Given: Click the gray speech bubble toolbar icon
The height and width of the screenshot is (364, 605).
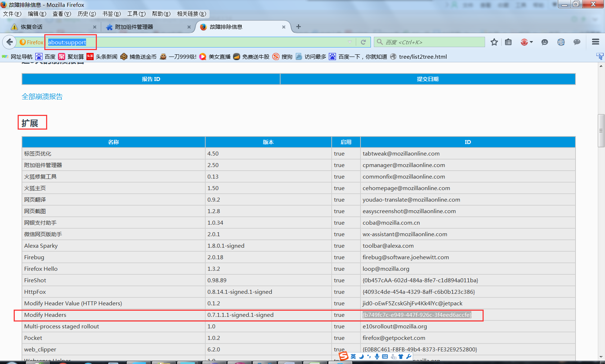Looking at the screenshot, I should pyautogui.click(x=577, y=42).
